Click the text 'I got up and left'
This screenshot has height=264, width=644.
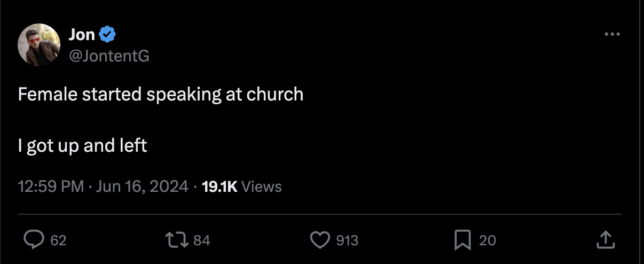(82, 145)
